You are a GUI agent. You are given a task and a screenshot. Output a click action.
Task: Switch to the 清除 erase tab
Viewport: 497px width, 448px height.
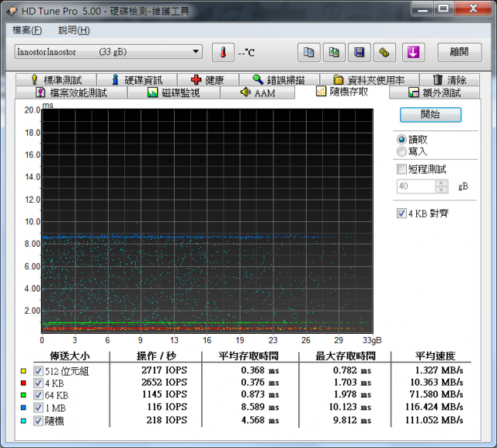tap(450, 80)
